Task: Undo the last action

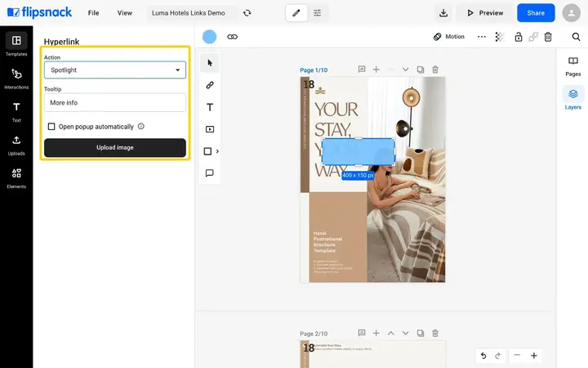Action: point(483,356)
